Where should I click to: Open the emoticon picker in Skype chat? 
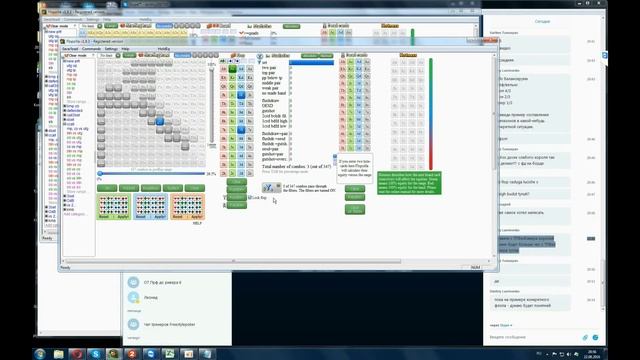pos(595,337)
